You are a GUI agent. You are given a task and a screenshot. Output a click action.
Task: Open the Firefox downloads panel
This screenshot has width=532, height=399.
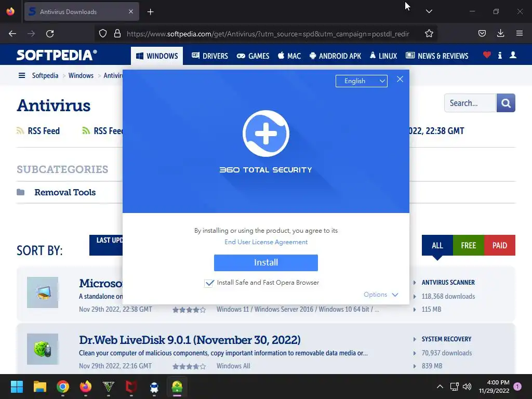pos(500,33)
